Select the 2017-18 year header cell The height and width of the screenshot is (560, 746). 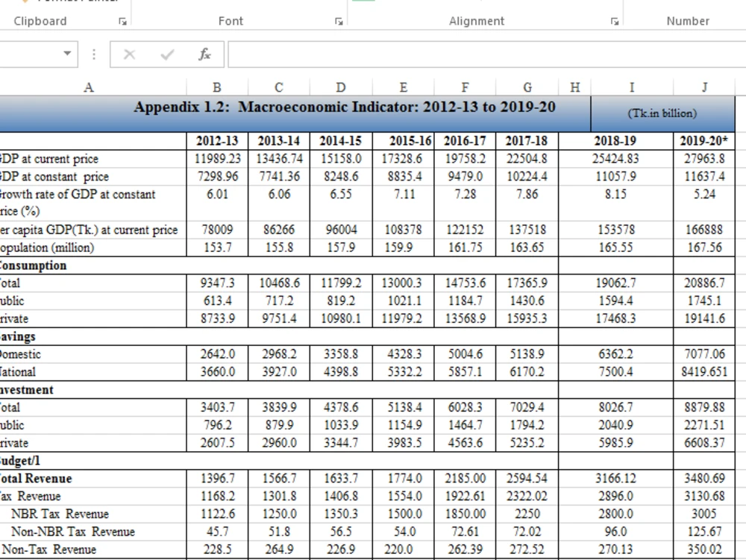click(527, 141)
